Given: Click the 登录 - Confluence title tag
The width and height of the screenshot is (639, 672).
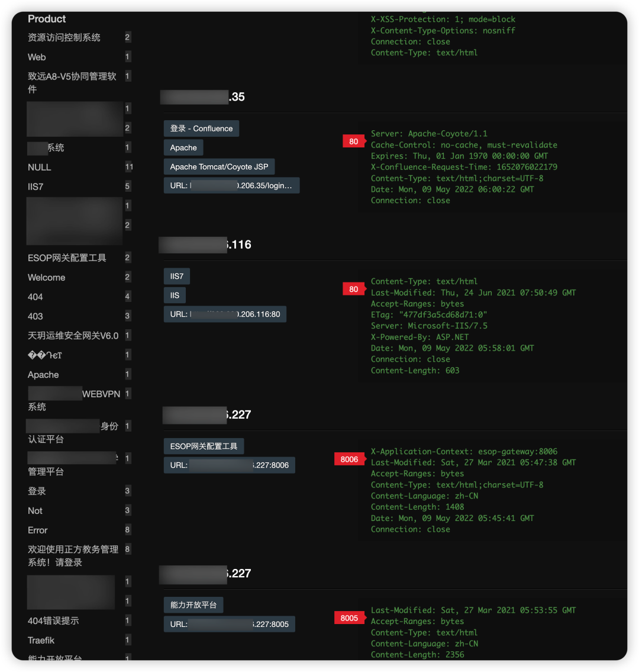Looking at the screenshot, I should point(201,128).
